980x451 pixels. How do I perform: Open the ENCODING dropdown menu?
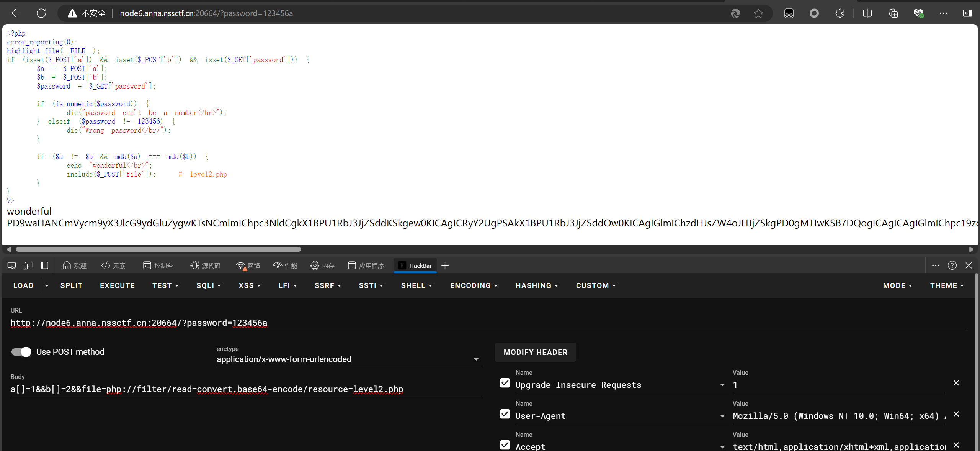(474, 285)
